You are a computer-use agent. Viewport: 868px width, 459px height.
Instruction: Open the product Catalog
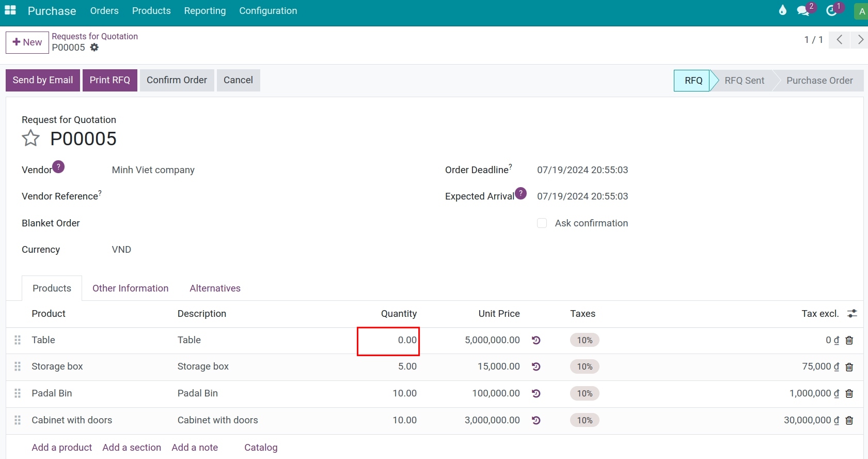(261, 448)
